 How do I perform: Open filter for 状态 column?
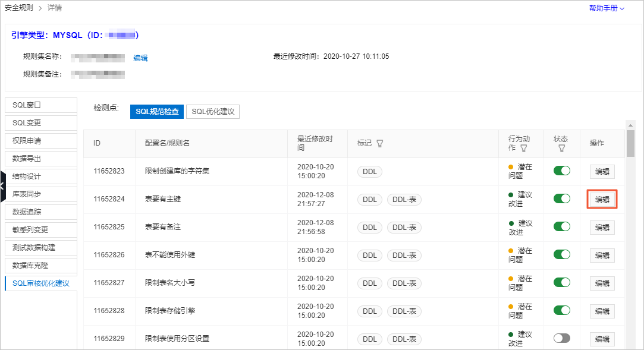[x=561, y=148]
